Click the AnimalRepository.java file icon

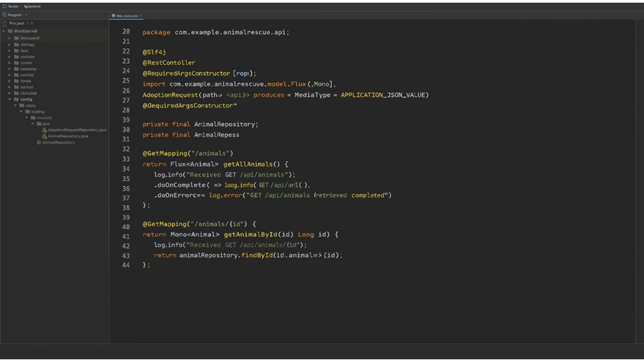[x=45, y=136]
